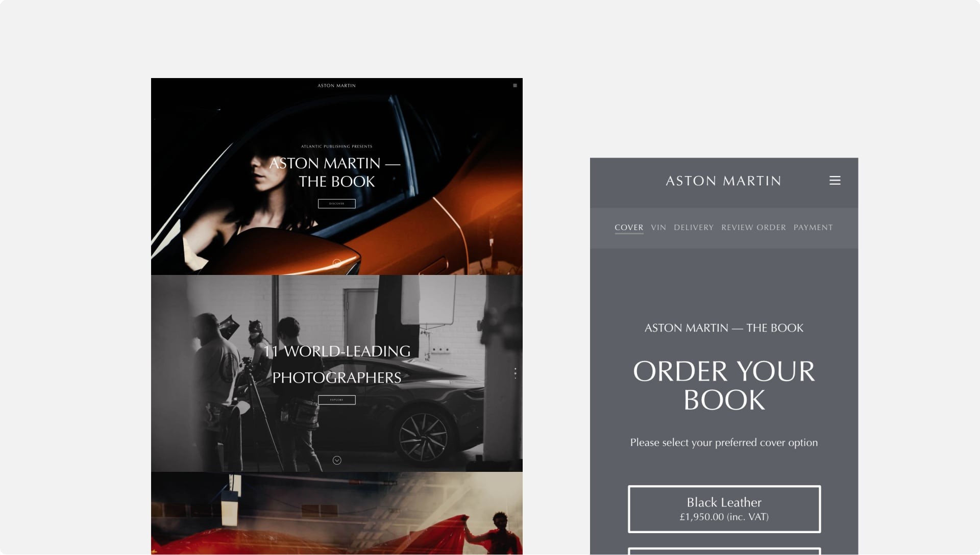Click the red fabric image section

pyautogui.click(x=337, y=513)
